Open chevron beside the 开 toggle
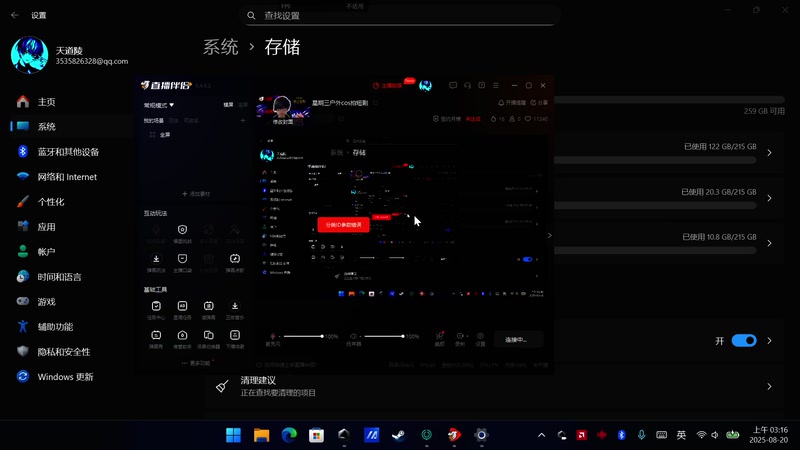The height and width of the screenshot is (450, 800). coord(769,340)
